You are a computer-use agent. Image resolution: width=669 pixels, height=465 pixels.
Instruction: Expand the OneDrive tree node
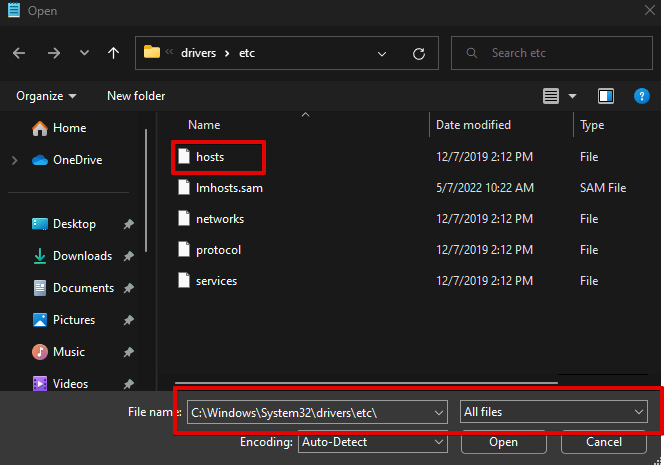pos(14,160)
